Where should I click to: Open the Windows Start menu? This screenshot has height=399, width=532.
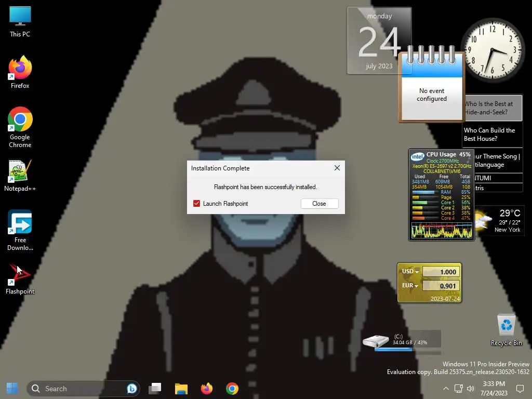12,388
